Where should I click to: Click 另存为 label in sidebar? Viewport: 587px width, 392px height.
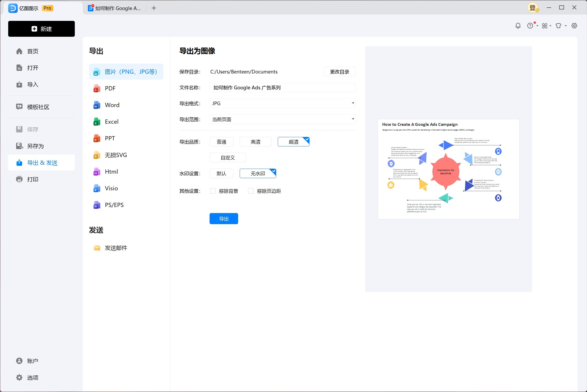pos(35,146)
